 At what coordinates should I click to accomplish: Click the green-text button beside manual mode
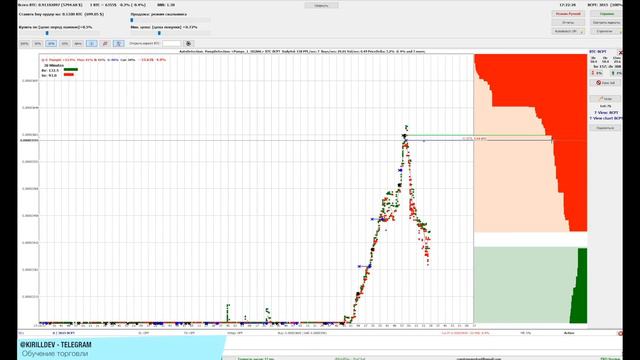point(607,14)
